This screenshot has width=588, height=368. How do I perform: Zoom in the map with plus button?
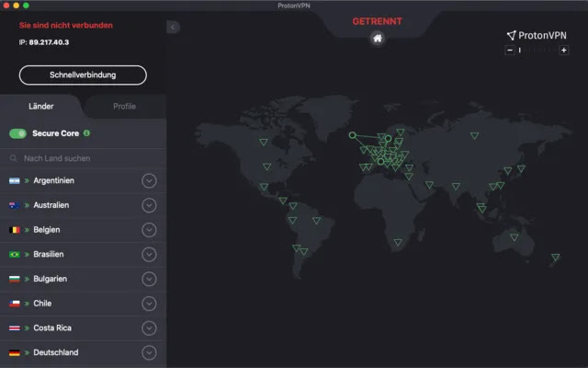(563, 50)
